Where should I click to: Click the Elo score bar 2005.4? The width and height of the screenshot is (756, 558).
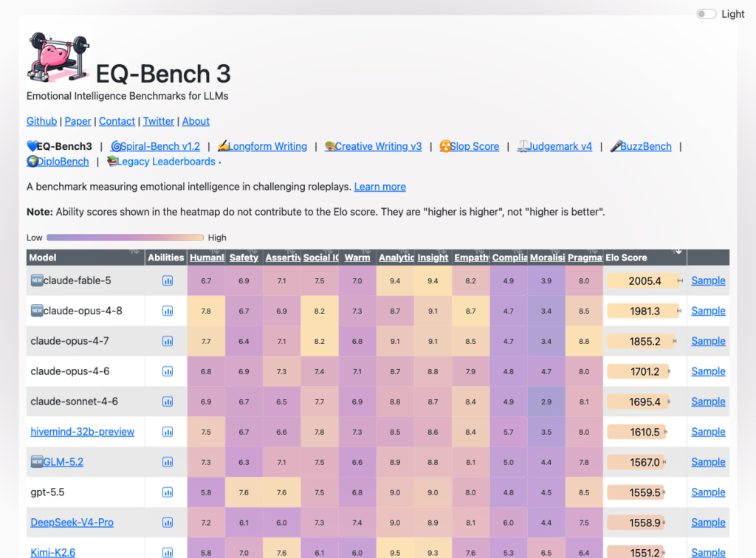(x=644, y=281)
